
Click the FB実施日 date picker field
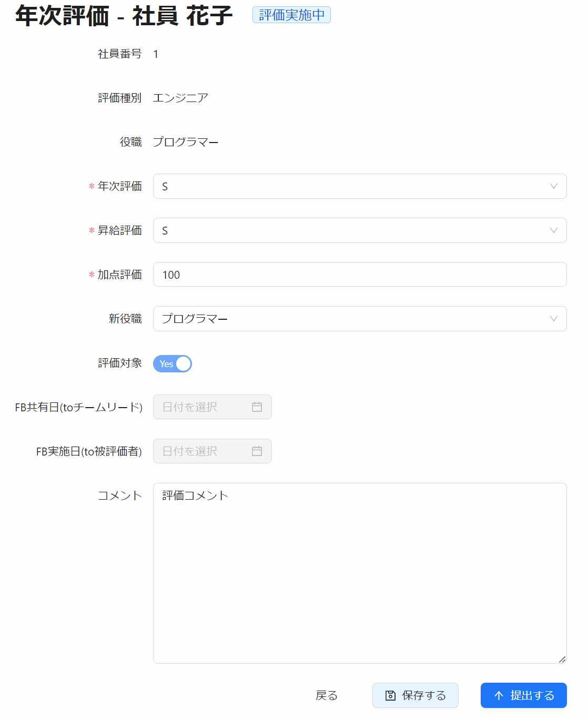[x=205, y=451]
